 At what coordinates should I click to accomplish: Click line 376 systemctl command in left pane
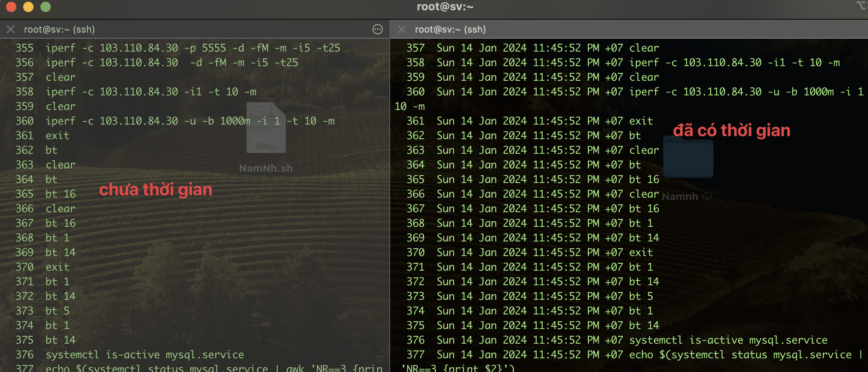pos(144,355)
